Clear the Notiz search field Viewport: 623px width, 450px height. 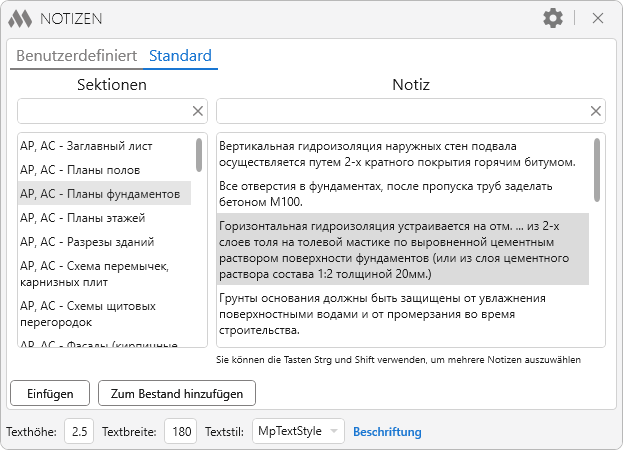pyautogui.click(x=596, y=111)
